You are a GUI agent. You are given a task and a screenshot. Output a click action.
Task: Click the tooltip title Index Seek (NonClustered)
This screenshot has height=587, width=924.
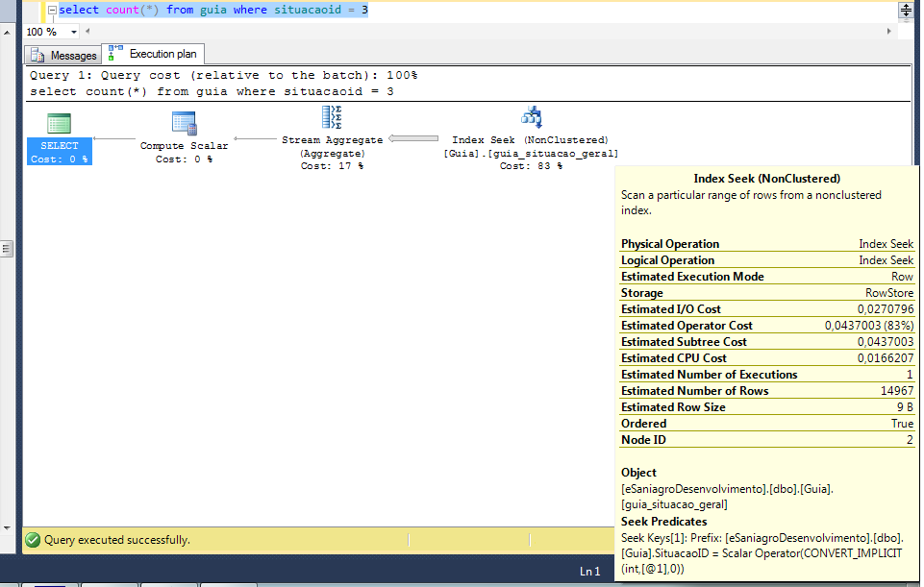(x=766, y=179)
